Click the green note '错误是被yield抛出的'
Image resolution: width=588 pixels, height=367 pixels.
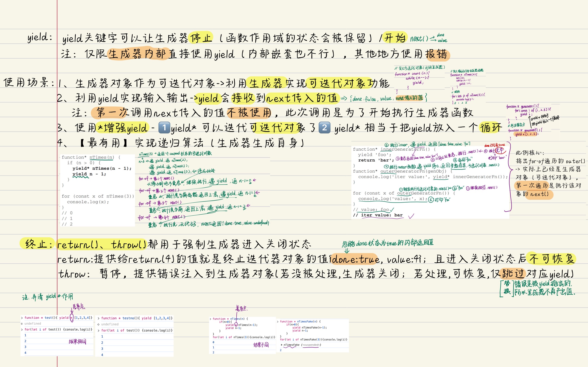tap(543, 284)
